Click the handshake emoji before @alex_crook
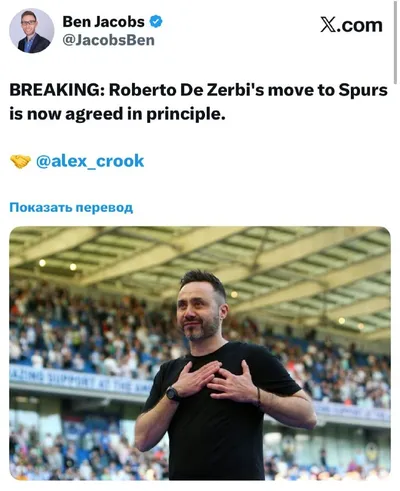Viewport: 400px width, 491px height. point(20,161)
